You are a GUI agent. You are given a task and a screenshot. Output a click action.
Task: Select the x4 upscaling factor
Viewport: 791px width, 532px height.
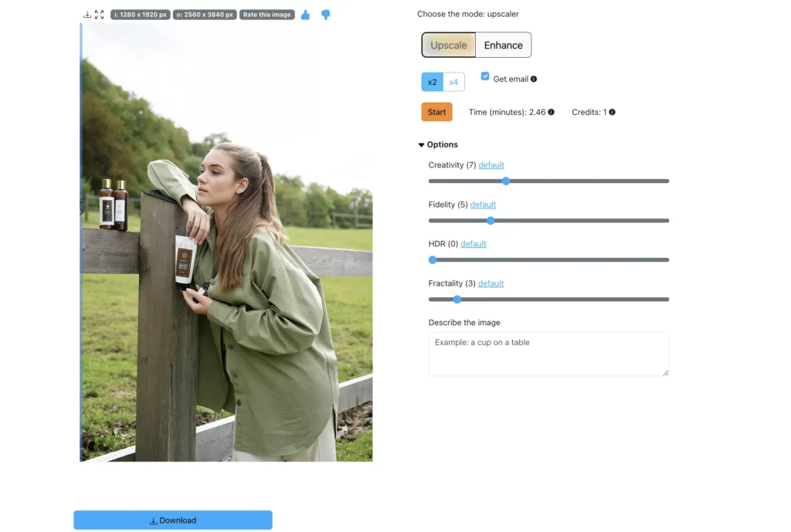[x=454, y=81]
